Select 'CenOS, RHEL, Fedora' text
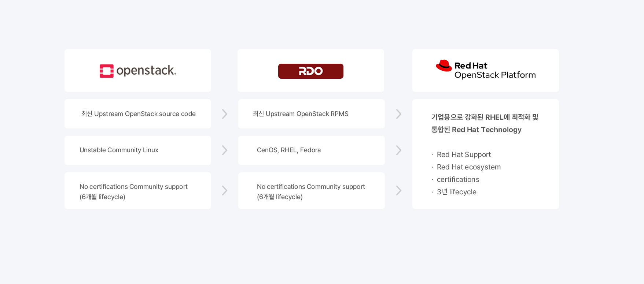The width and height of the screenshot is (644, 284). (289, 150)
